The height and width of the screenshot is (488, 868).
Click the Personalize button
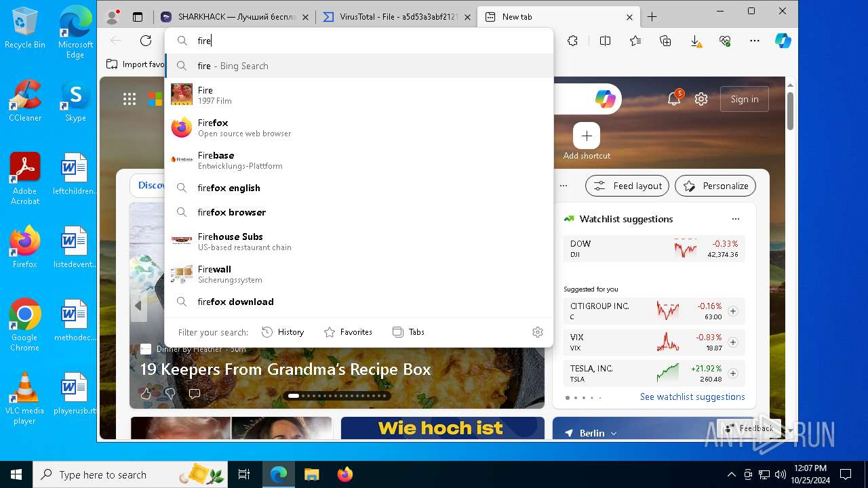715,186
